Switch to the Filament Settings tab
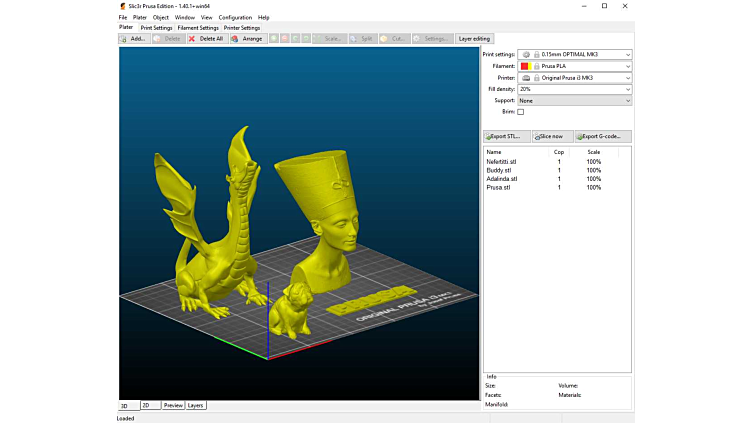 (198, 28)
